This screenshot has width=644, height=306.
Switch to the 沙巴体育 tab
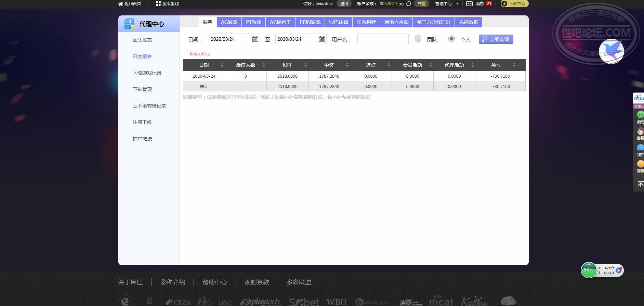tap(339, 22)
